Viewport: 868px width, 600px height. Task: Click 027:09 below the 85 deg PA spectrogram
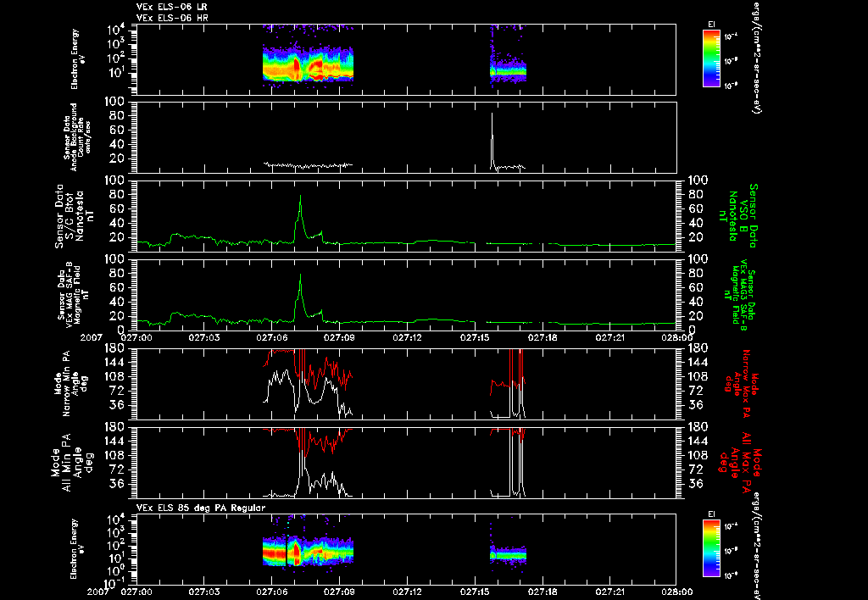point(339,592)
